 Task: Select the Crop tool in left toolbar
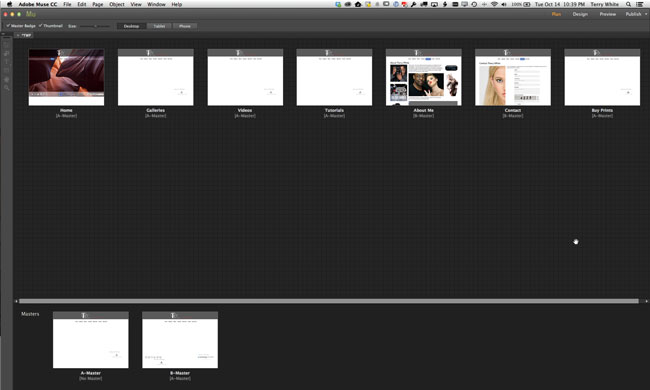click(6, 53)
